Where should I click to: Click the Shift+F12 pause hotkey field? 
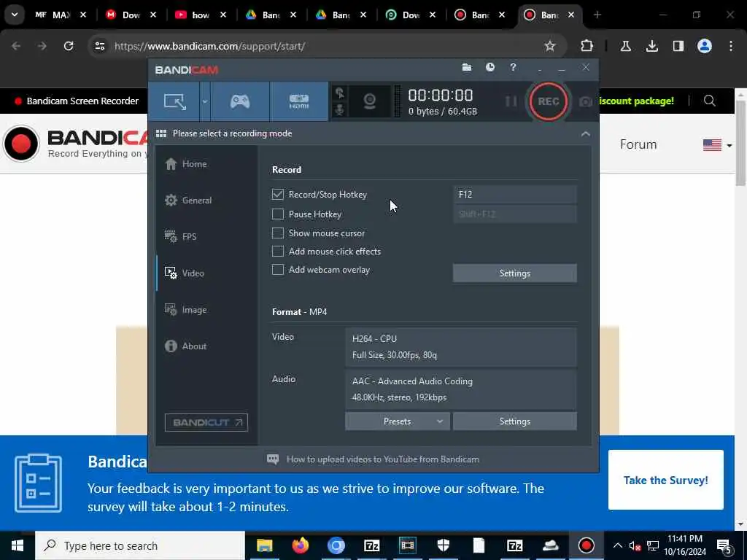point(514,214)
